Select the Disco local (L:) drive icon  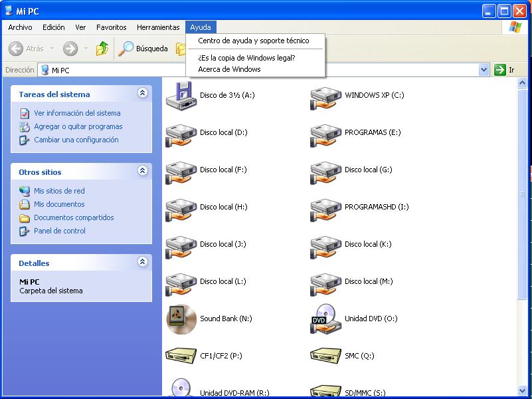181,285
